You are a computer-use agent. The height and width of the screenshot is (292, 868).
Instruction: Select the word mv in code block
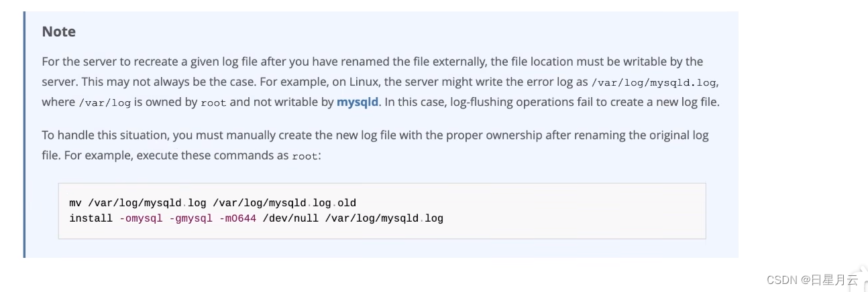tap(74, 203)
